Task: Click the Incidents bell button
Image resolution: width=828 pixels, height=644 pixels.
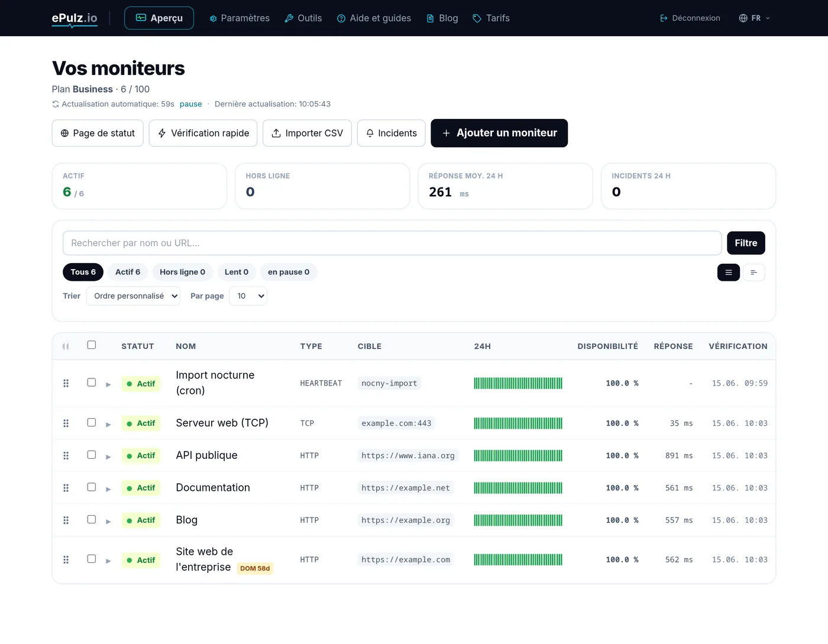Action: tap(391, 133)
